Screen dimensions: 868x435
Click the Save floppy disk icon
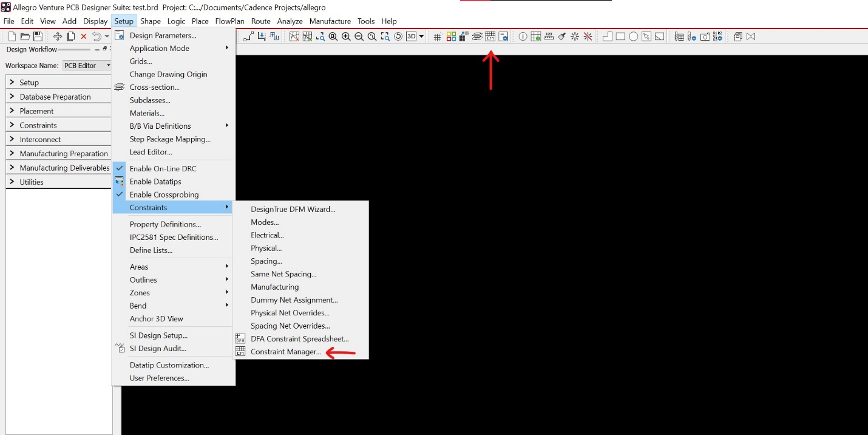coord(38,36)
